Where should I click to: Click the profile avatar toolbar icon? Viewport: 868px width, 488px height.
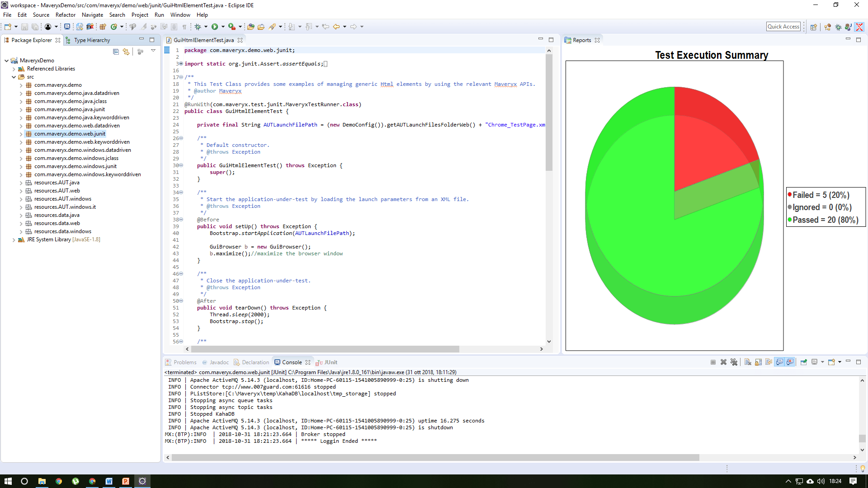coord(47,27)
